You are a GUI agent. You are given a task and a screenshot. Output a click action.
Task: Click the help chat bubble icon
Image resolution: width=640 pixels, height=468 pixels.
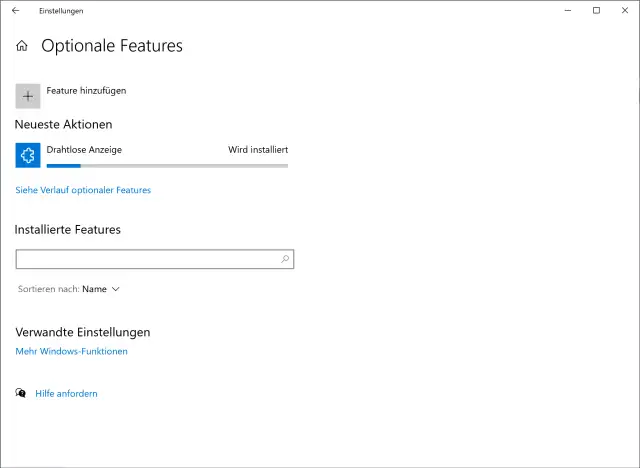coord(21,394)
